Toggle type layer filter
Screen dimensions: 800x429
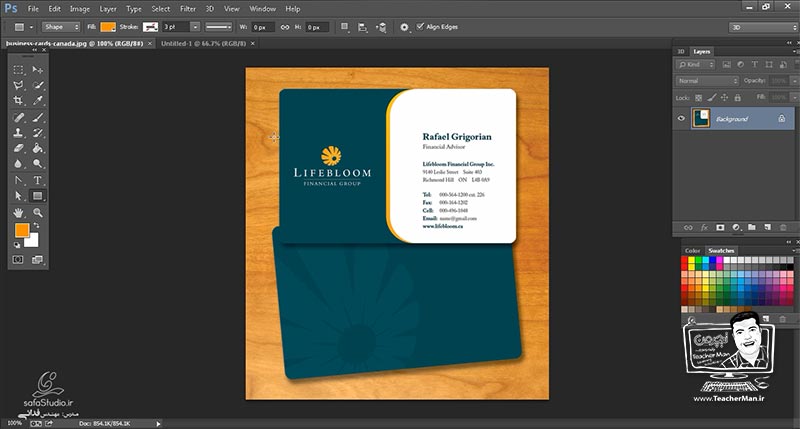[x=755, y=64]
